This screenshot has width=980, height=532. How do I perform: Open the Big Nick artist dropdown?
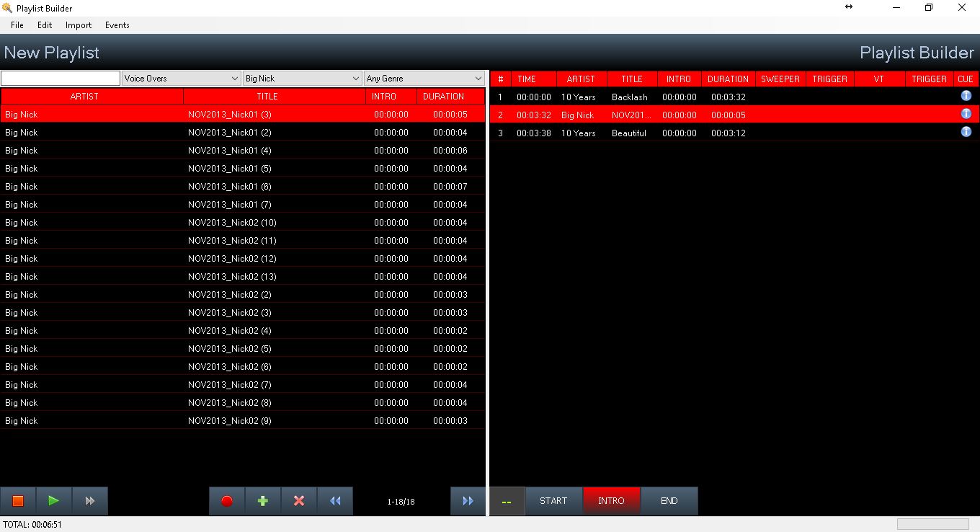[x=303, y=79]
